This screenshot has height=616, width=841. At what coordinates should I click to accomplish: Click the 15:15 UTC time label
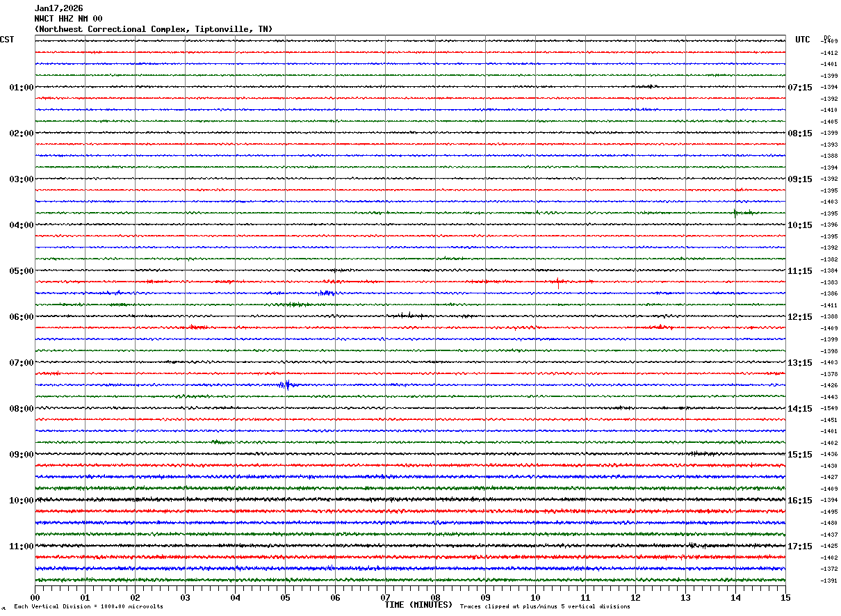(x=800, y=455)
